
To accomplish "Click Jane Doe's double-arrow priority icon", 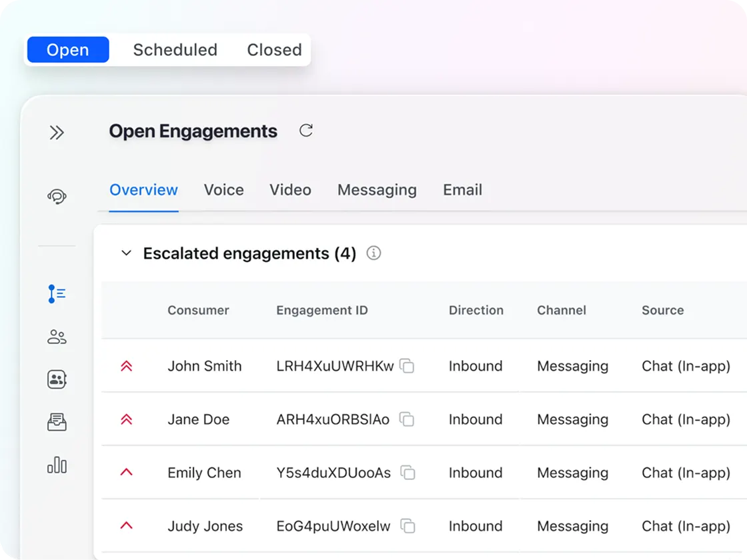I will (x=126, y=419).
